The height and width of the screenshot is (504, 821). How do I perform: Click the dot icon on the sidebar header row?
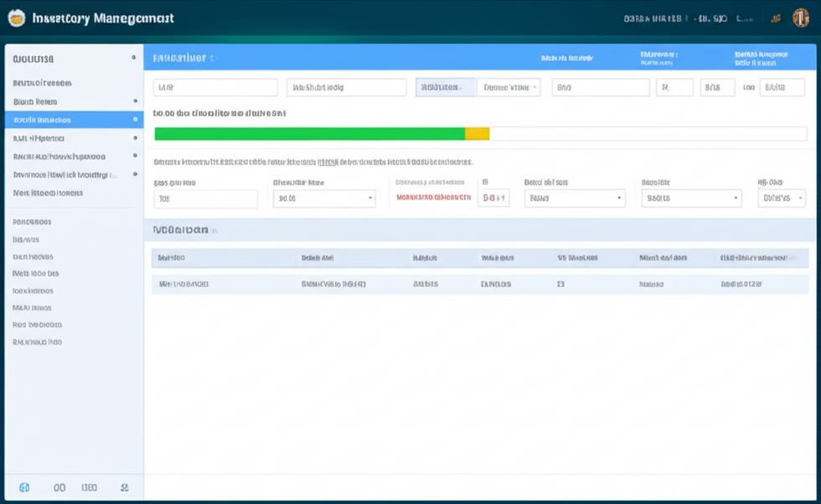pyautogui.click(x=134, y=58)
